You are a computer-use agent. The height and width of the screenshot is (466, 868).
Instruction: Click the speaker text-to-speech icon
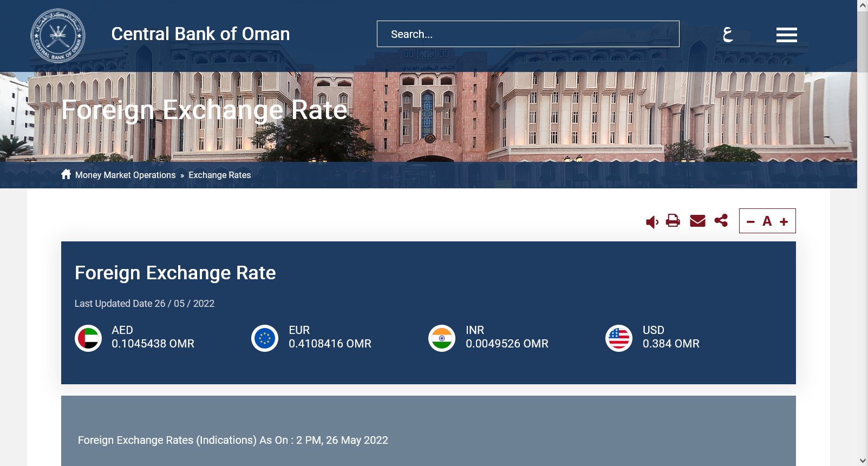point(652,222)
